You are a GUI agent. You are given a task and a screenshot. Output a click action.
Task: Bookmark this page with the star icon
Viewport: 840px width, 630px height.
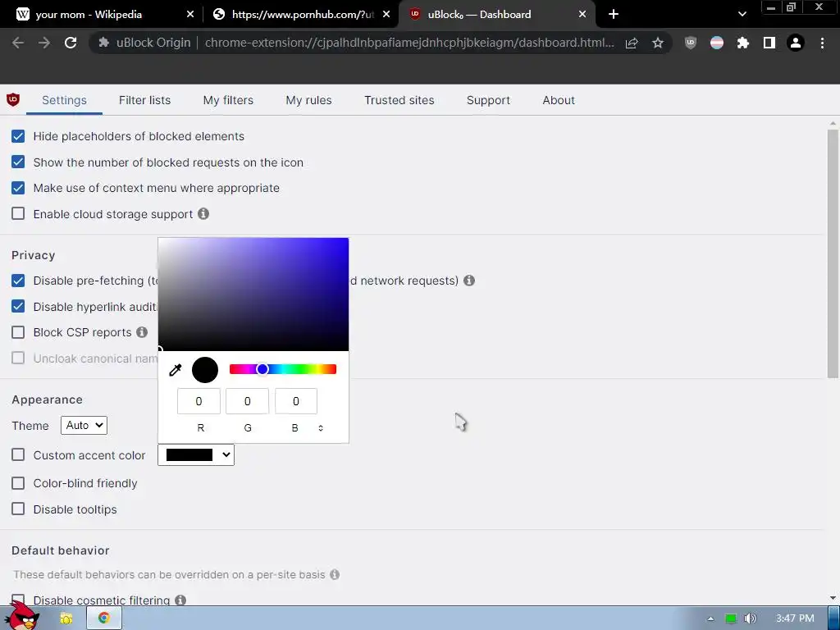click(658, 43)
